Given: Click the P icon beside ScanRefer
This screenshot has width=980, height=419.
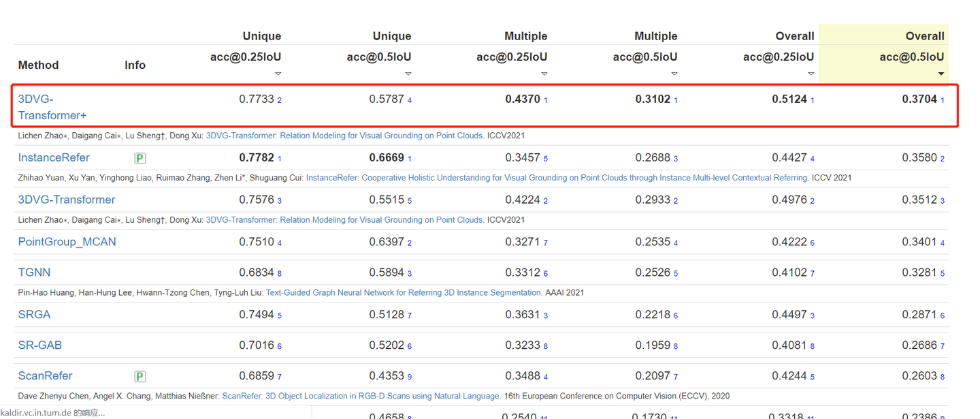Looking at the screenshot, I should point(140,376).
